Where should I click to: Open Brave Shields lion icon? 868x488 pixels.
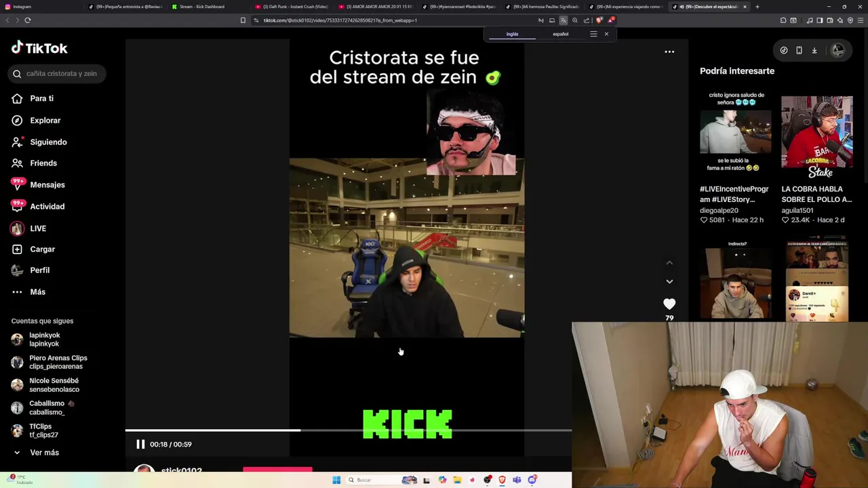tap(599, 20)
